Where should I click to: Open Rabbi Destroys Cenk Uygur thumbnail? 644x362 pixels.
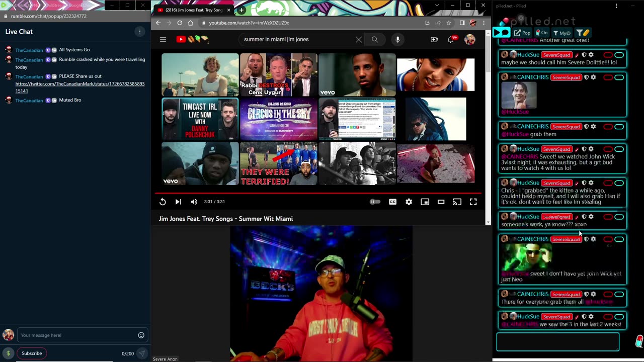(279, 75)
